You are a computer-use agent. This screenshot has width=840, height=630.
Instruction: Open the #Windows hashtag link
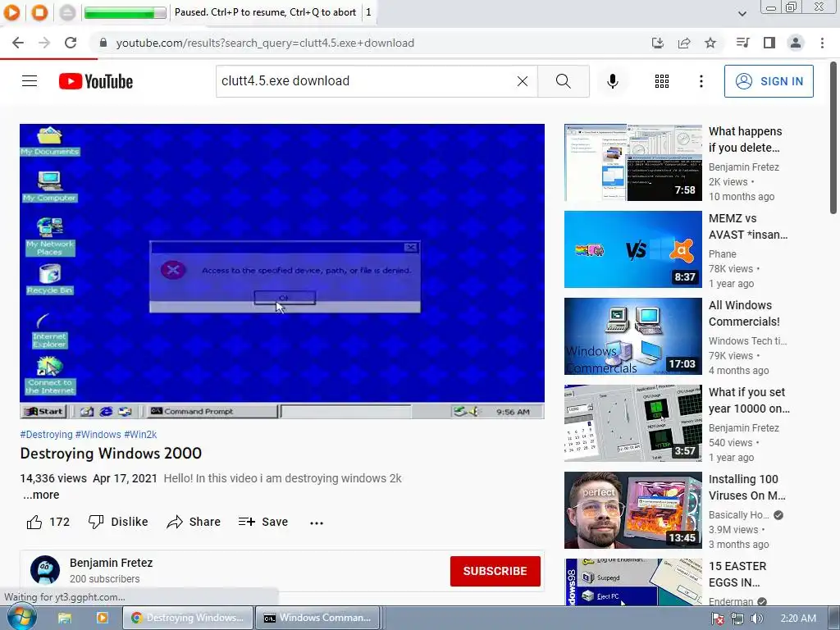pos(98,435)
